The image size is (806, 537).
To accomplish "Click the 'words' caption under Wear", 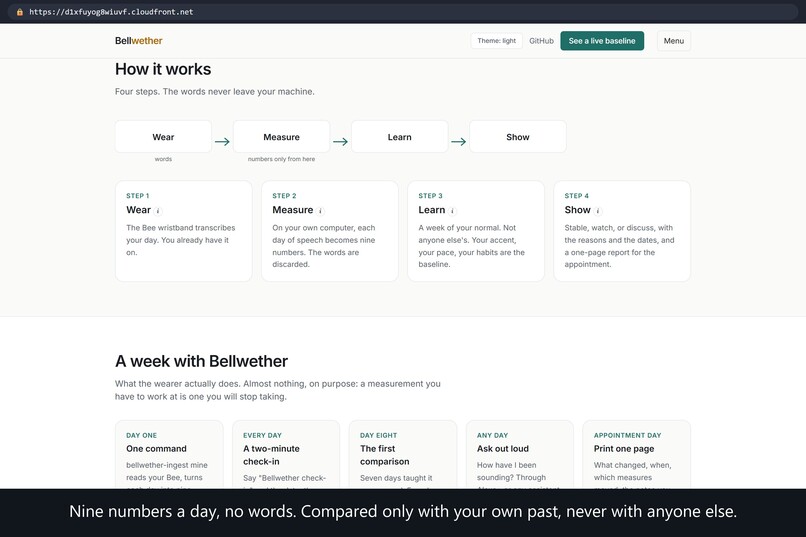I will click(163, 159).
